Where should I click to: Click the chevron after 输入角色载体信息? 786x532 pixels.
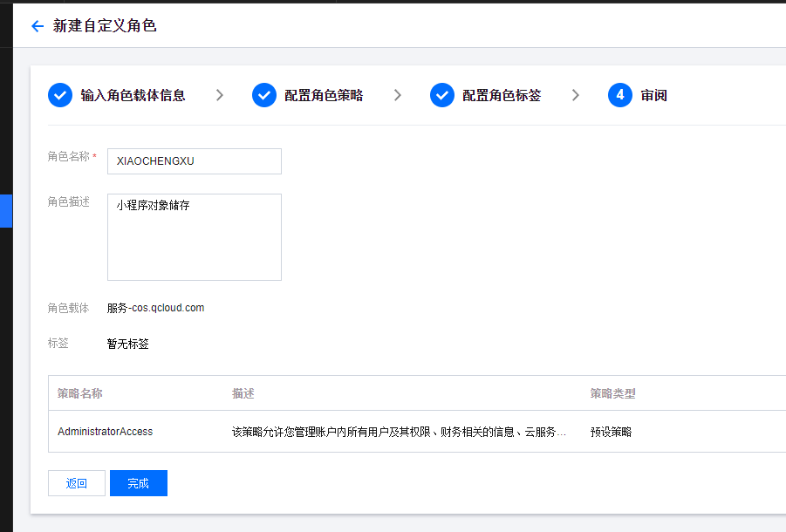coord(220,95)
